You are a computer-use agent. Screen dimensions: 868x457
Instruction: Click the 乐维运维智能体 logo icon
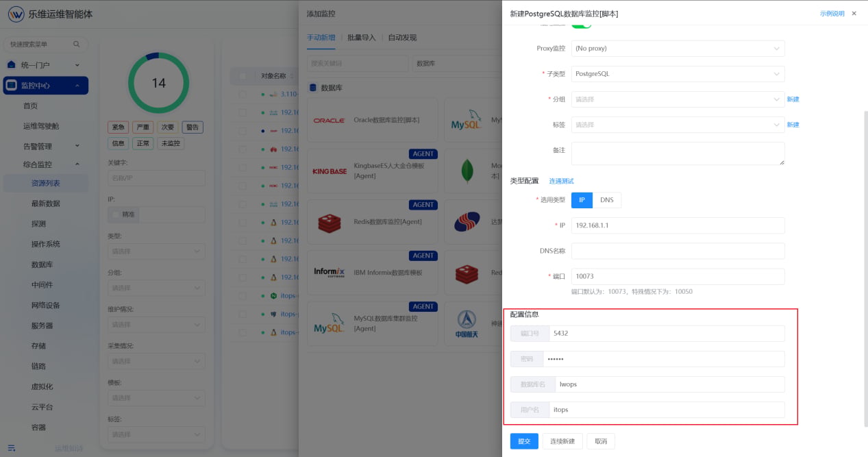tap(15, 14)
